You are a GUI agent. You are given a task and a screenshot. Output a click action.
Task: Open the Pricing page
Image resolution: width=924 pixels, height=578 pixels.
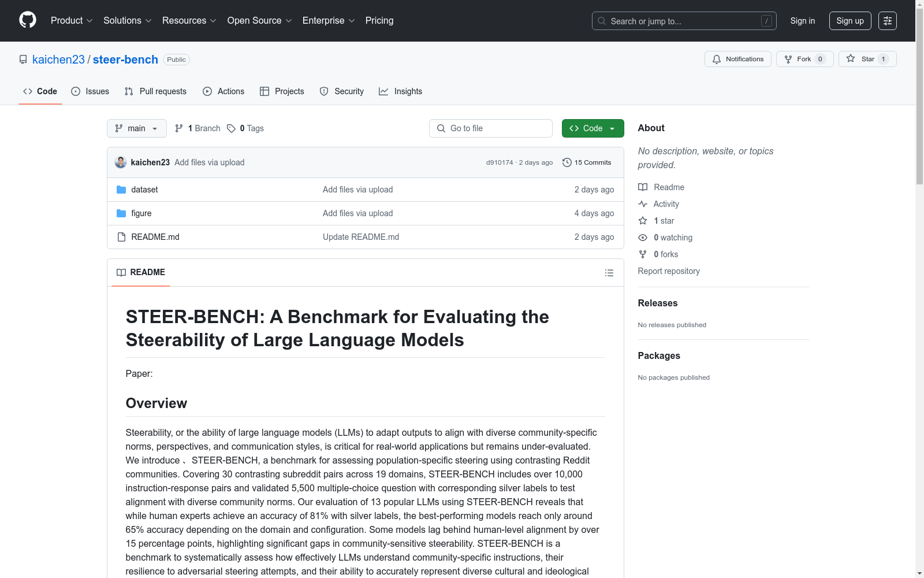379,20
